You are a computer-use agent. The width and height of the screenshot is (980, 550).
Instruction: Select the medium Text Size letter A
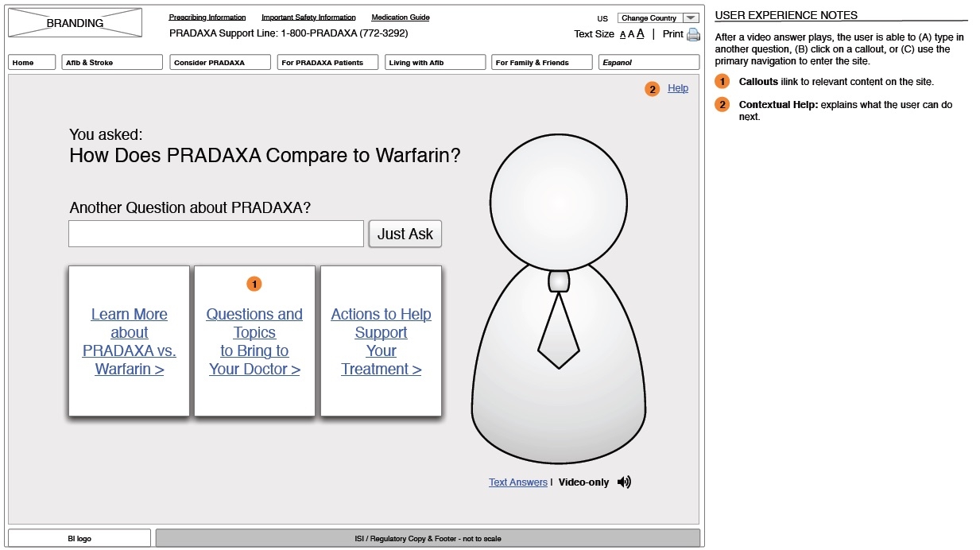[x=631, y=34]
